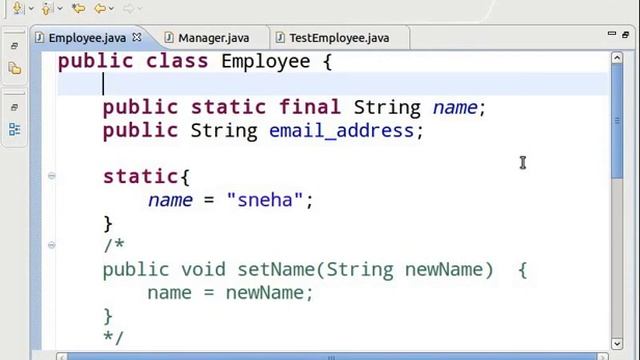
Task: Click the Java file icon on Employee.java tab
Action: coord(39,38)
